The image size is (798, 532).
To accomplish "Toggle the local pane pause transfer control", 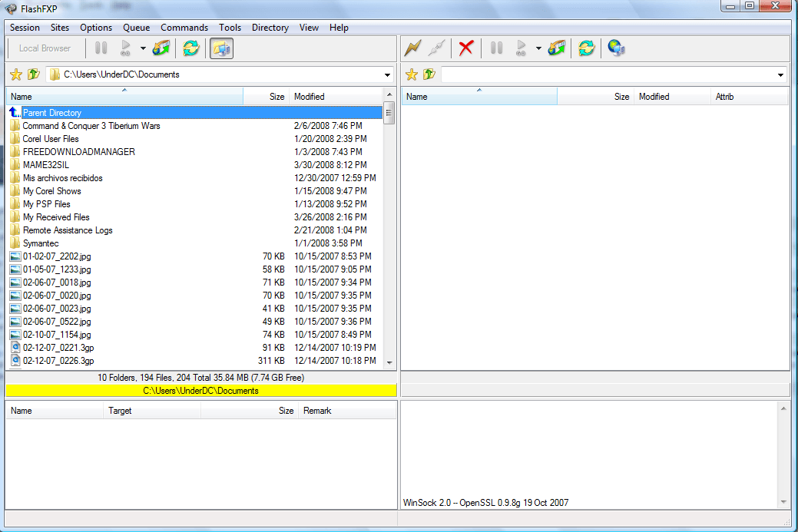I will (101, 47).
